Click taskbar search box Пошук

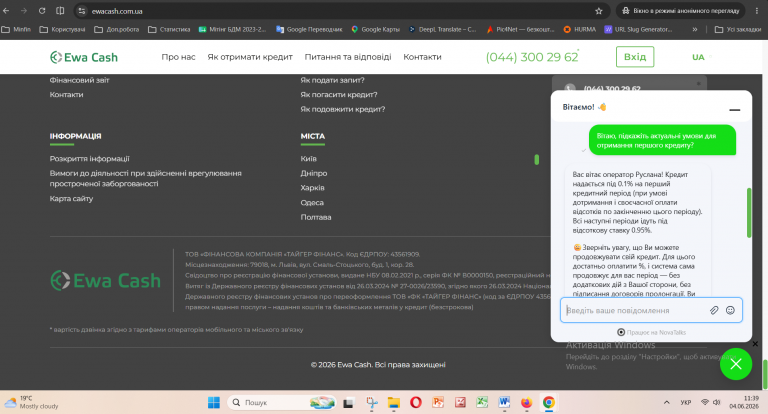[282, 402]
